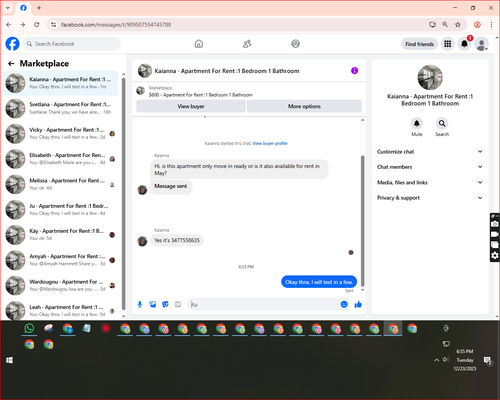This screenshot has width=500, height=400.
Task: Open the Wardougou conversation
Action: [61, 285]
